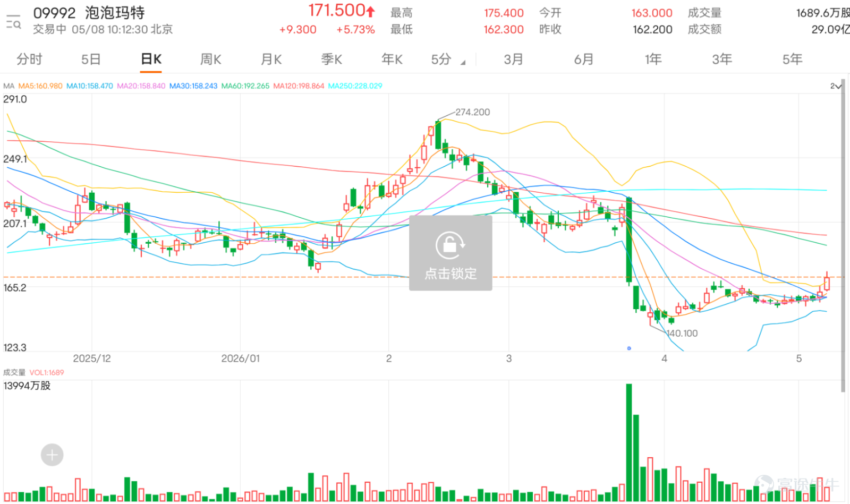Click the +5.73% change value
Viewport: 850px width, 504px height.
tap(355, 30)
